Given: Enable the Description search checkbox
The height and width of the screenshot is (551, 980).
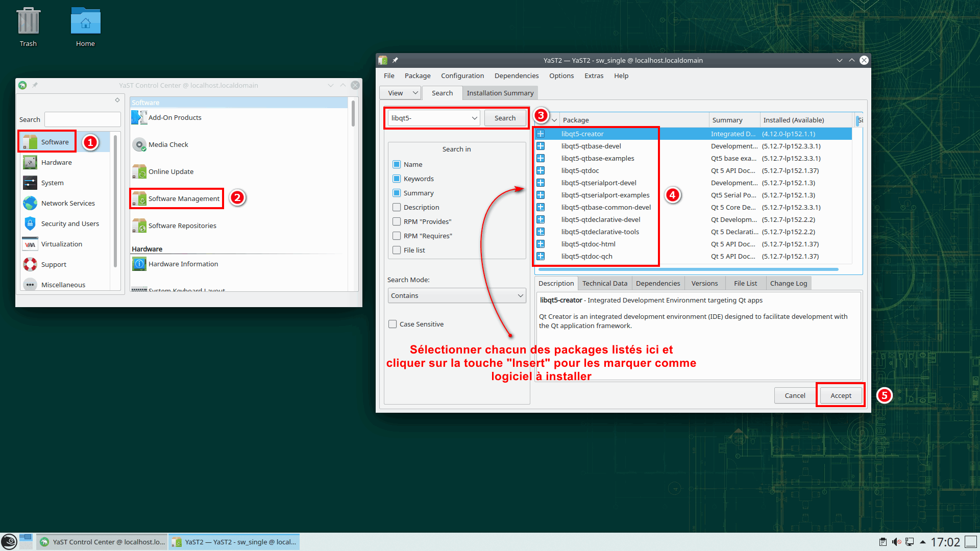Looking at the screenshot, I should 397,207.
